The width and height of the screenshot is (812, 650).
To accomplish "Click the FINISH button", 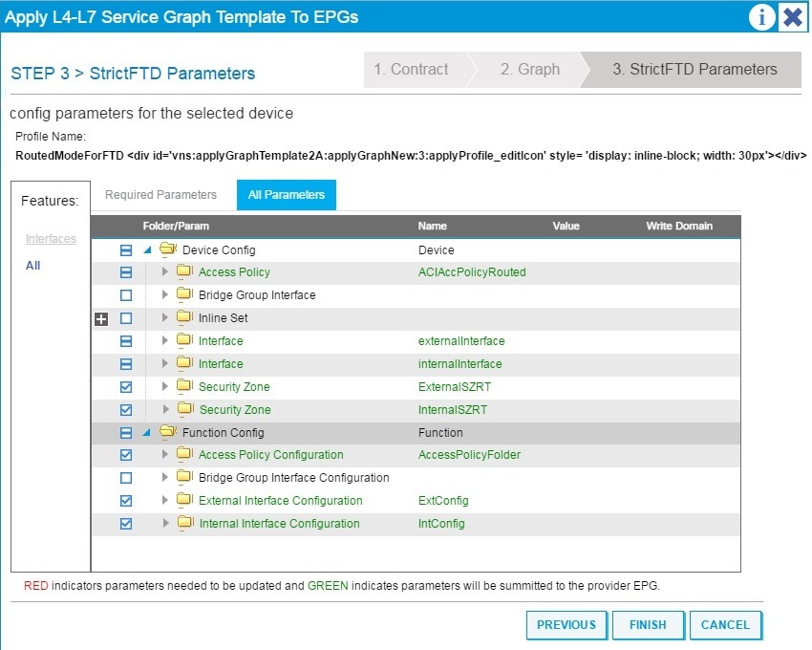I will click(x=648, y=625).
